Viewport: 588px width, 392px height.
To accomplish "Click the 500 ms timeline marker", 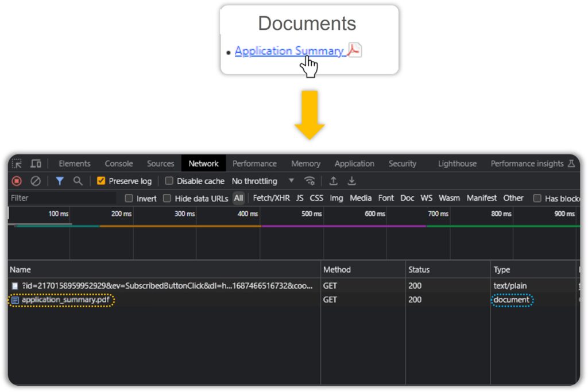I will (x=312, y=214).
